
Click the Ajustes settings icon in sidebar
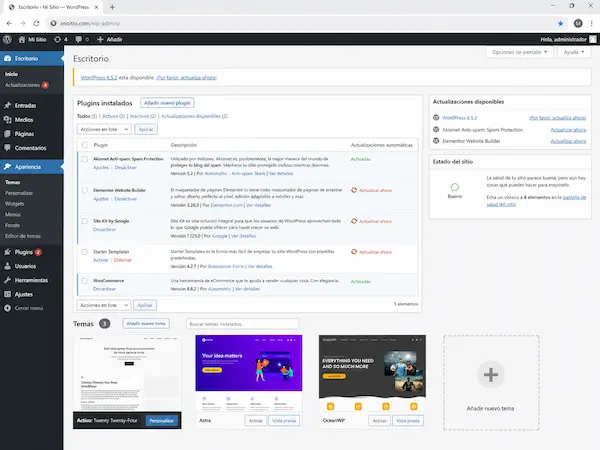coord(7,294)
